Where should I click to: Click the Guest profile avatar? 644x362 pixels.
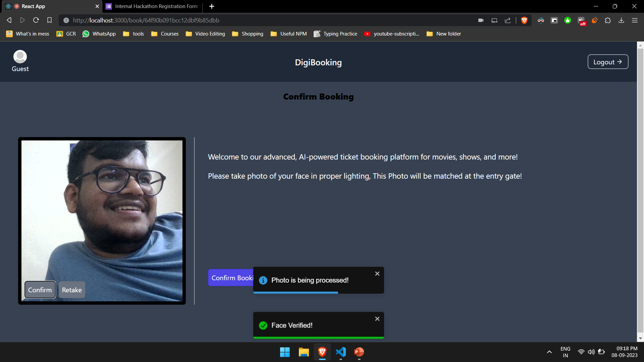[20, 56]
